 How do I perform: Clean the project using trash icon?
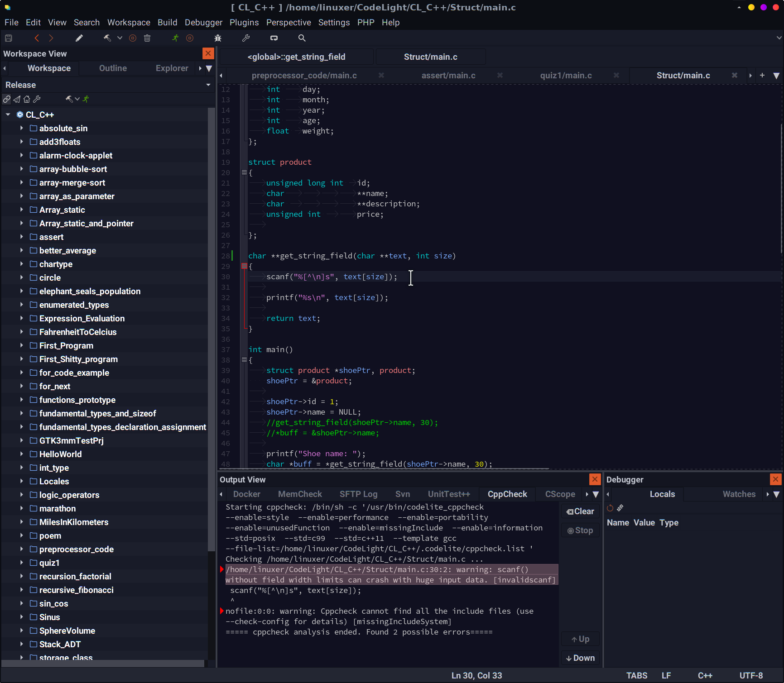tap(147, 38)
